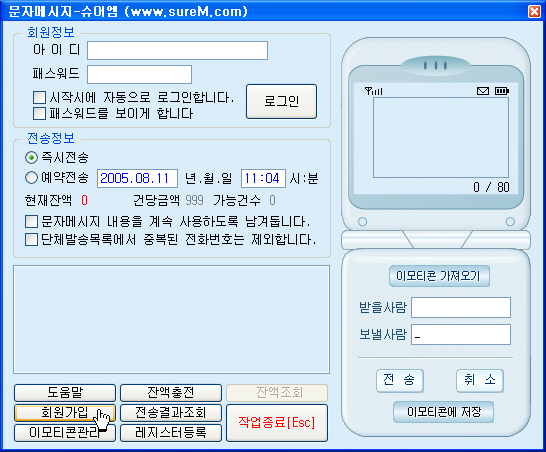Enable auto login at startup checkbox
Screen dimensions: 546x452
(39, 98)
